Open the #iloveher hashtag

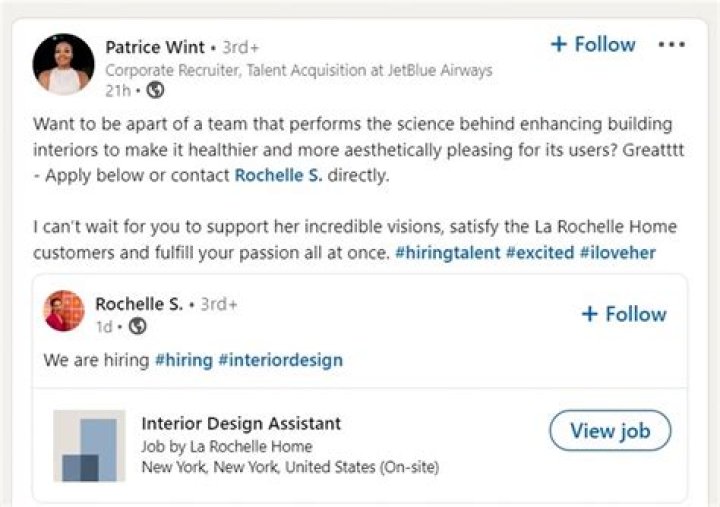tap(617, 253)
